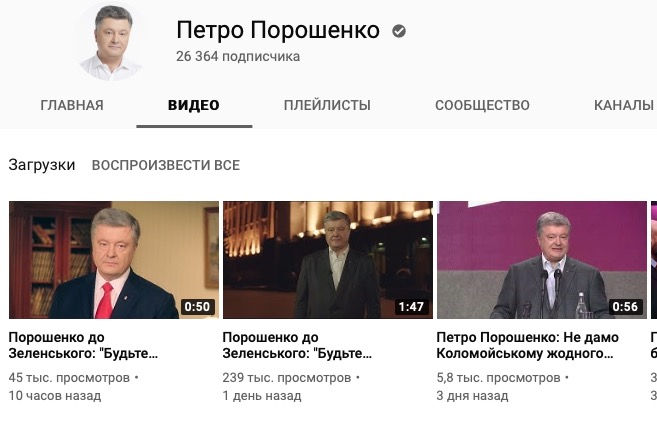Click the 26 364 подписчика subscriber count
Screen dimensions: 657x429
[238, 56]
